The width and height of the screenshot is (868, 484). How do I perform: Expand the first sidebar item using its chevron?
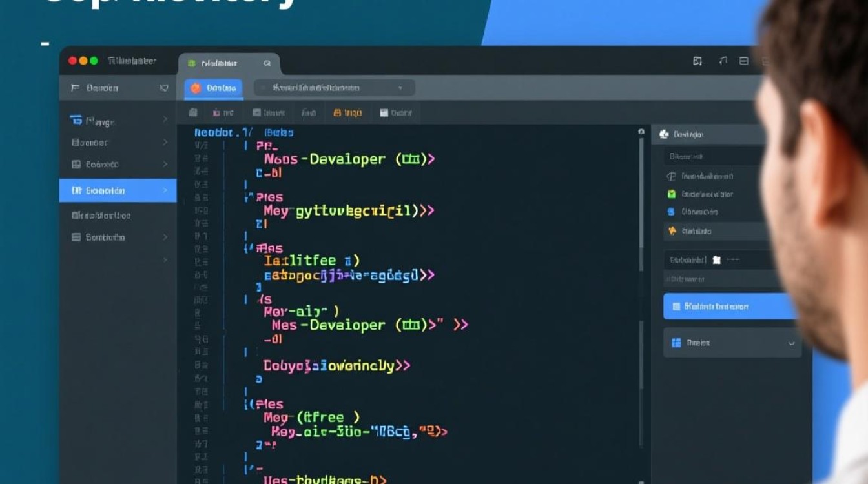165,119
